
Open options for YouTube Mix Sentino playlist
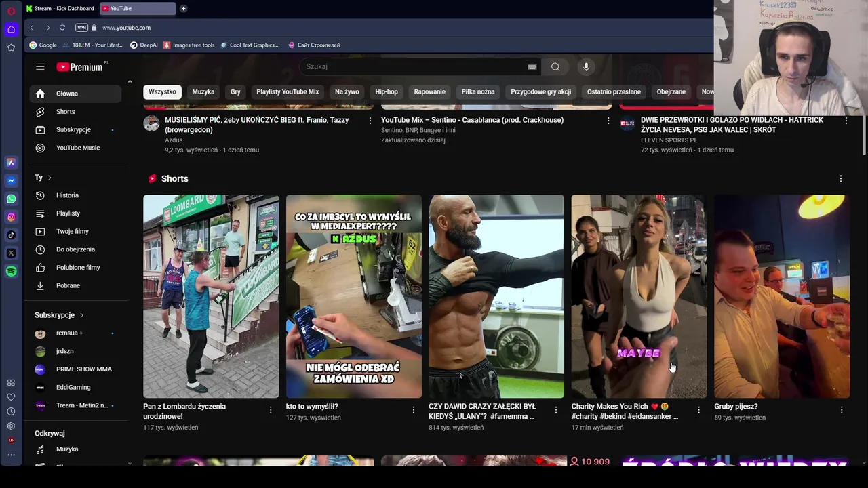[608, 120]
